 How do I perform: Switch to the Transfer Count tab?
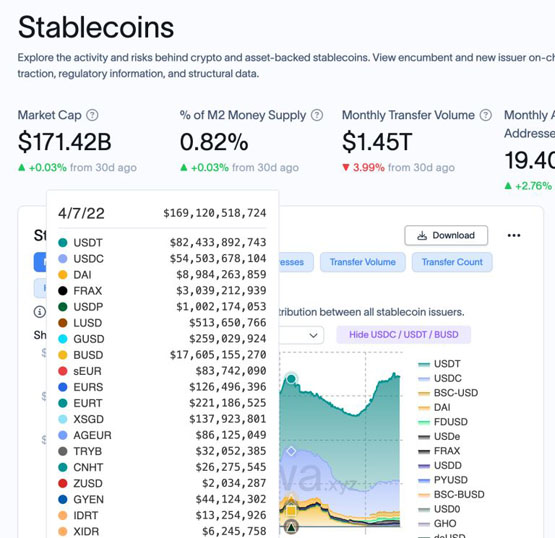[452, 262]
